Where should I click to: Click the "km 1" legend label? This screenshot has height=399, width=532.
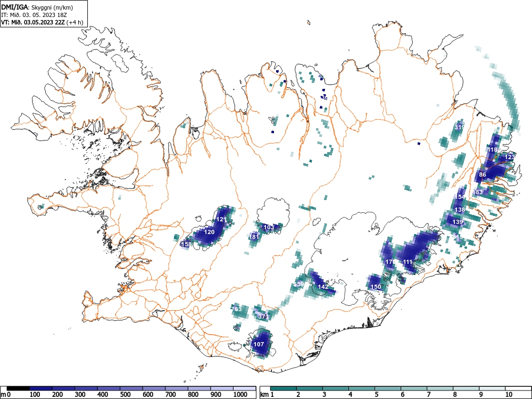[268, 395]
